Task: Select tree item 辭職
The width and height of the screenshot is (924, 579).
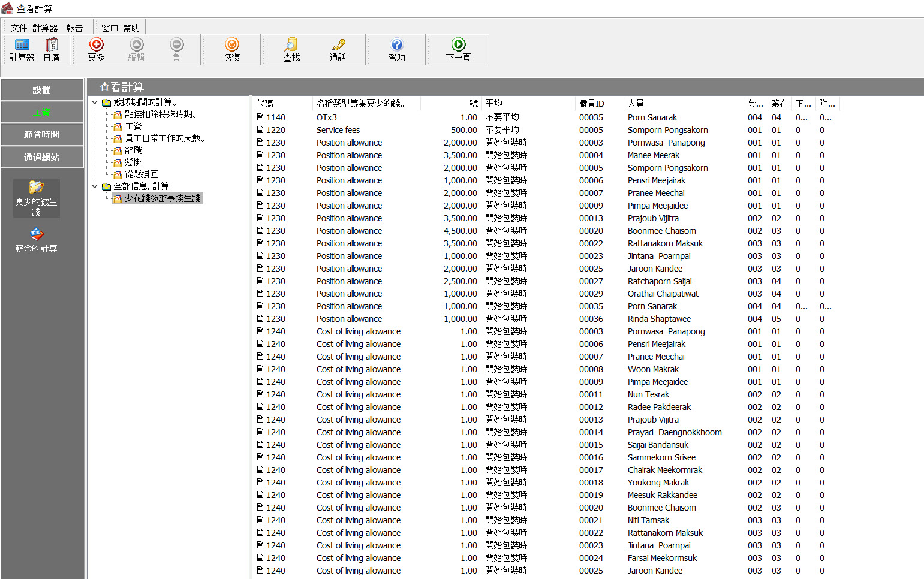Action: click(133, 150)
